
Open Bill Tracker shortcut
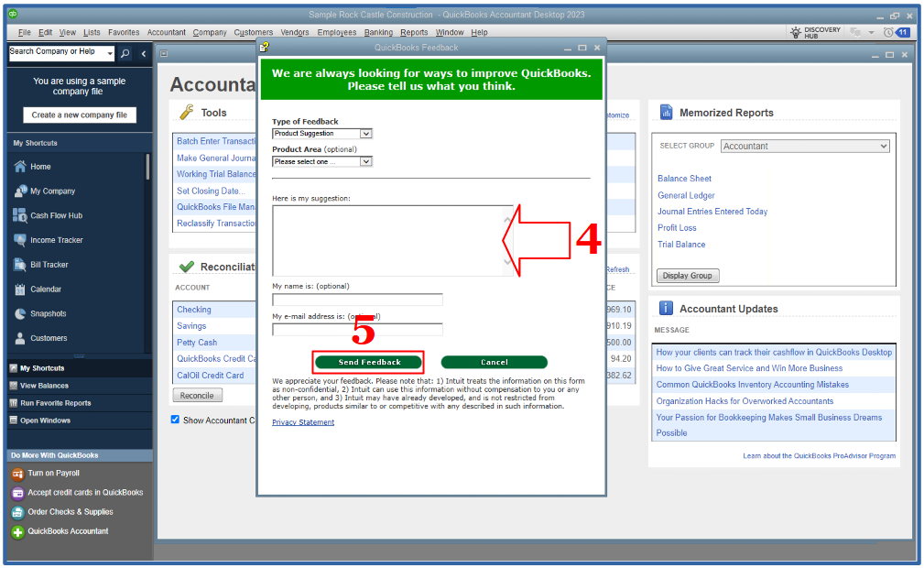pos(49,265)
